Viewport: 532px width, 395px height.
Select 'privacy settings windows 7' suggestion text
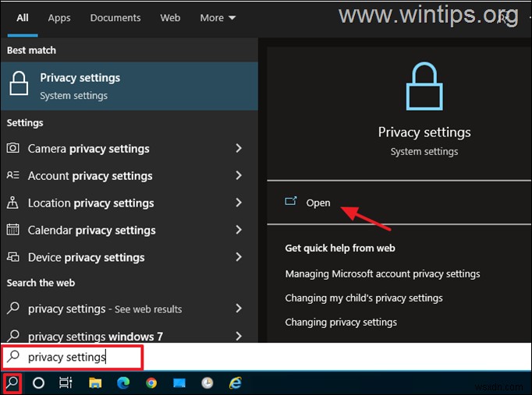tap(95, 337)
